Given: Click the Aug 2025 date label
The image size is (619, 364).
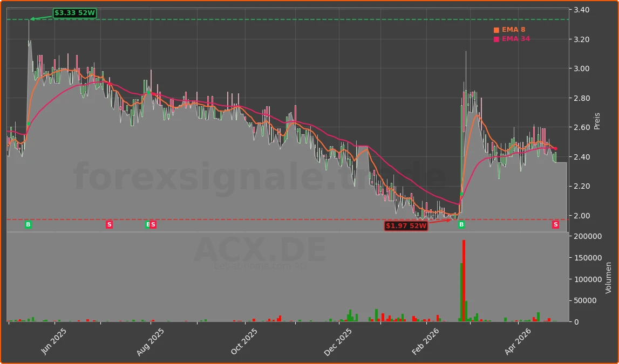Looking at the screenshot, I should (x=149, y=342).
